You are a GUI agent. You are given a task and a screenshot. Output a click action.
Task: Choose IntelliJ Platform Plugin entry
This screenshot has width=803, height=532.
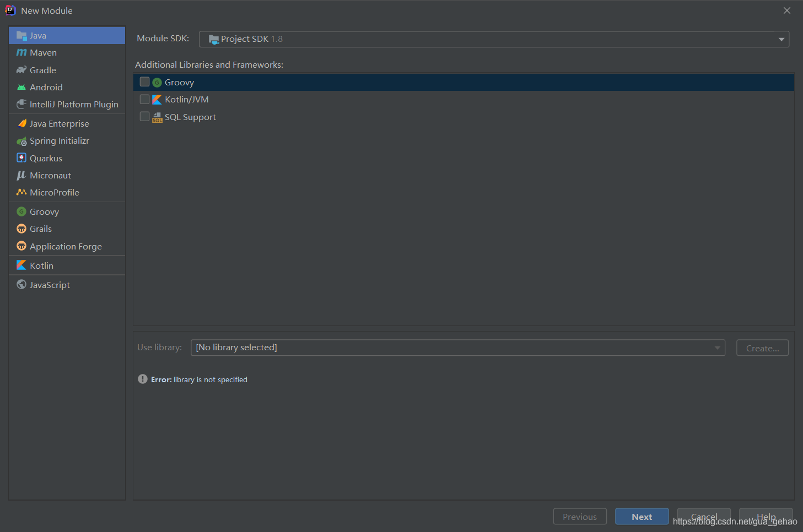tap(67, 104)
